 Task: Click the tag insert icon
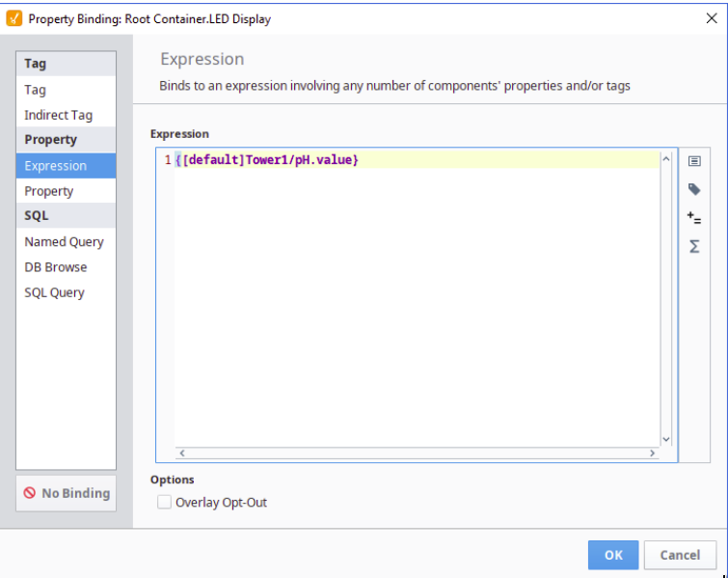pos(693,189)
